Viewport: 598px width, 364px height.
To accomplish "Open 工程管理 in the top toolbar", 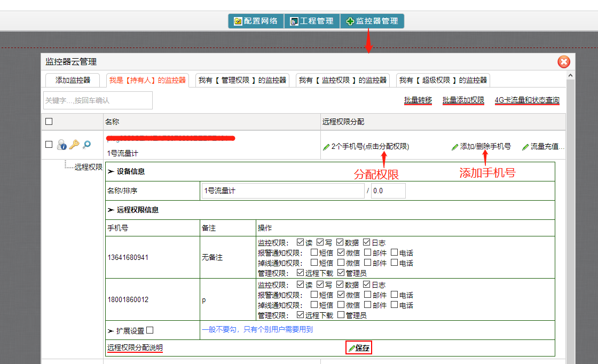I will pos(312,21).
